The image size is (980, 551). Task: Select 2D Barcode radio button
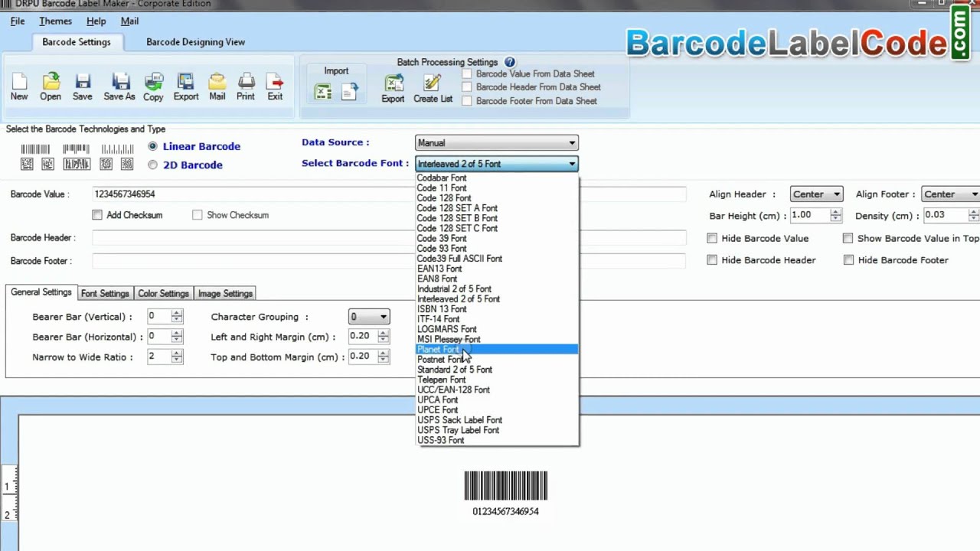coord(153,165)
